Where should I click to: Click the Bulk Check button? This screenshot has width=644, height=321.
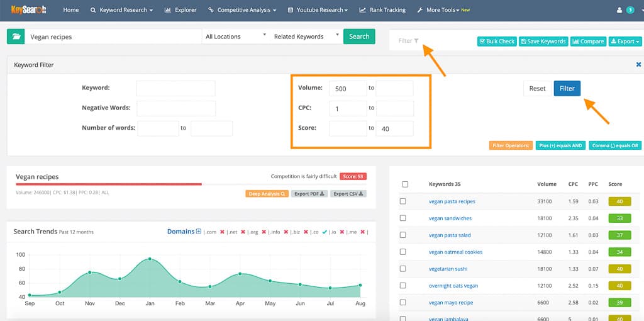click(x=497, y=41)
